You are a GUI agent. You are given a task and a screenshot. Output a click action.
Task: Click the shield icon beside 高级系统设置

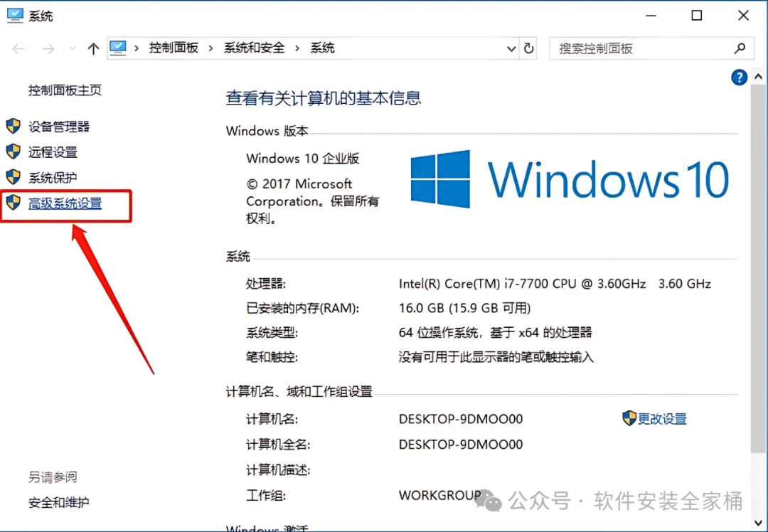(x=14, y=202)
